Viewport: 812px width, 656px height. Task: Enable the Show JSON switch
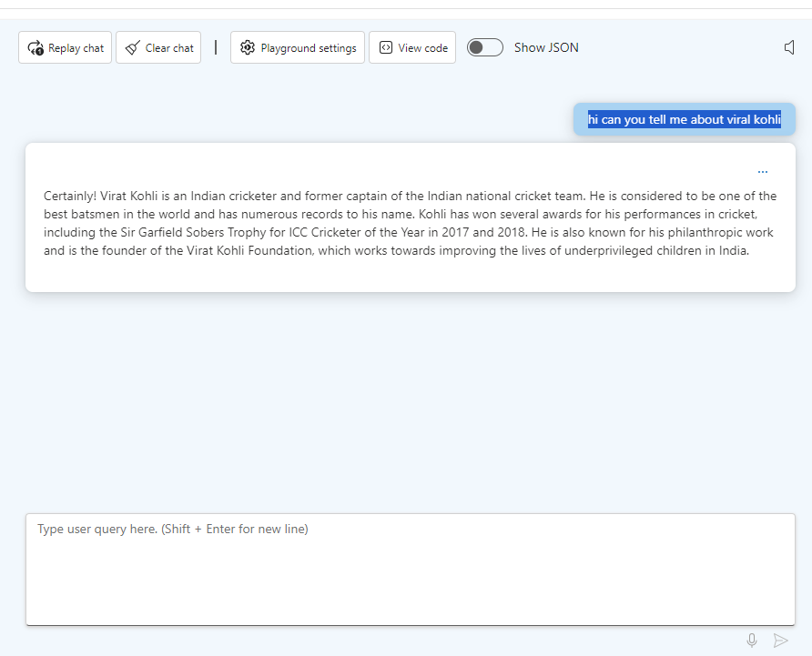coord(484,47)
